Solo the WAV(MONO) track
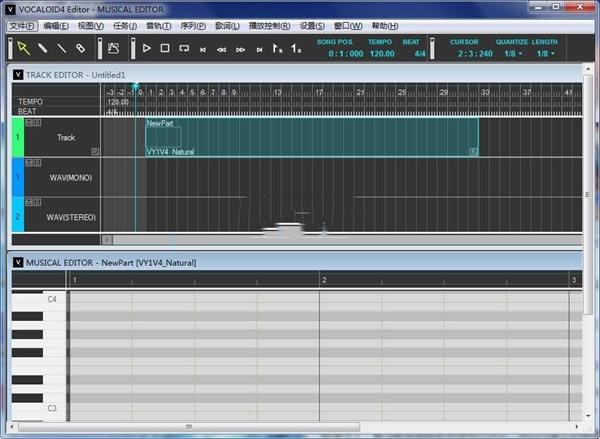Viewport: 600px width, 439px height. click(x=37, y=163)
